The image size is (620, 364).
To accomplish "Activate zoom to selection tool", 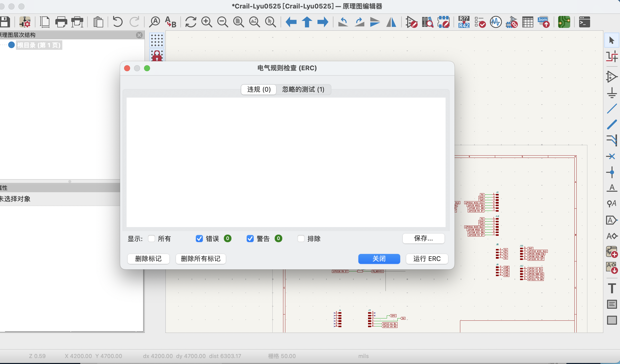I will click(x=270, y=22).
